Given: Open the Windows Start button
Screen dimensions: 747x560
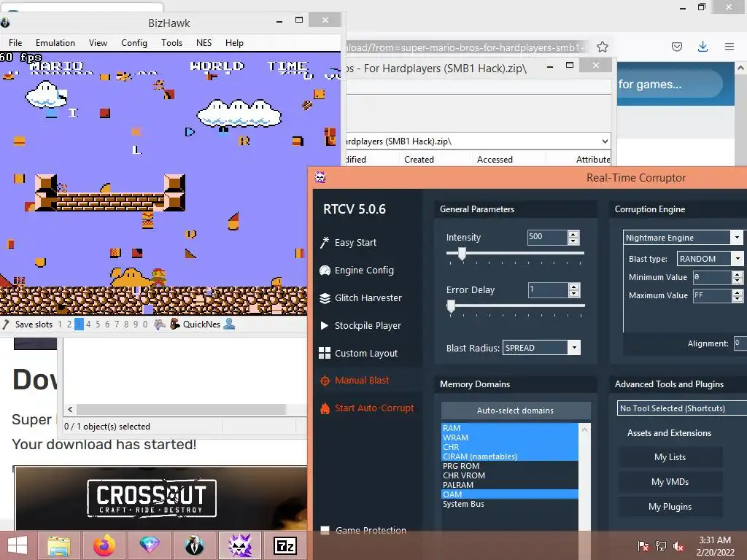Looking at the screenshot, I should (x=18, y=545).
